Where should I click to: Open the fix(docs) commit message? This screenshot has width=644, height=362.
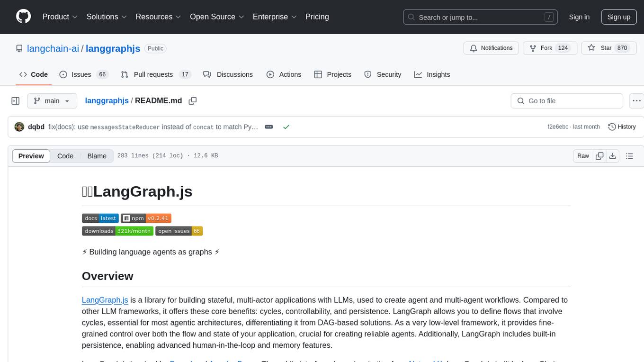pos(153,127)
